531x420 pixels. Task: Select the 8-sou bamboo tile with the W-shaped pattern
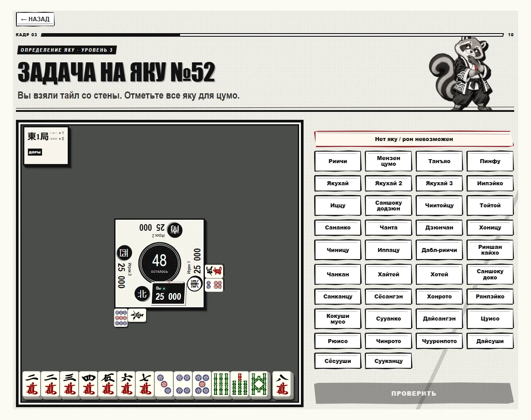click(258, 384)
